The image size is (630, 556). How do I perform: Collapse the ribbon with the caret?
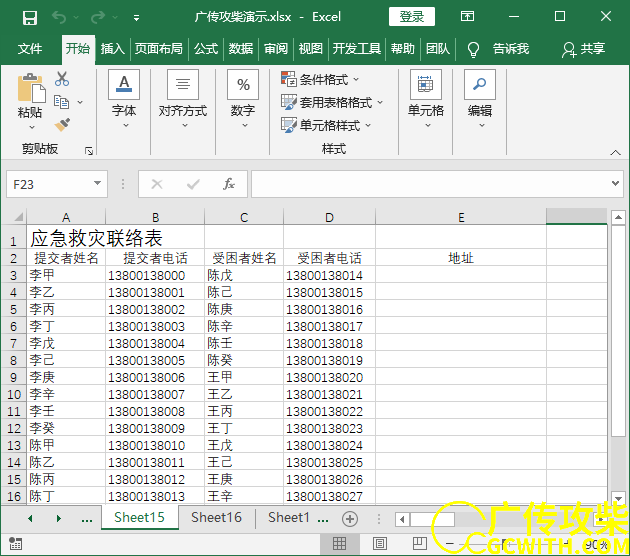[616, 153]
